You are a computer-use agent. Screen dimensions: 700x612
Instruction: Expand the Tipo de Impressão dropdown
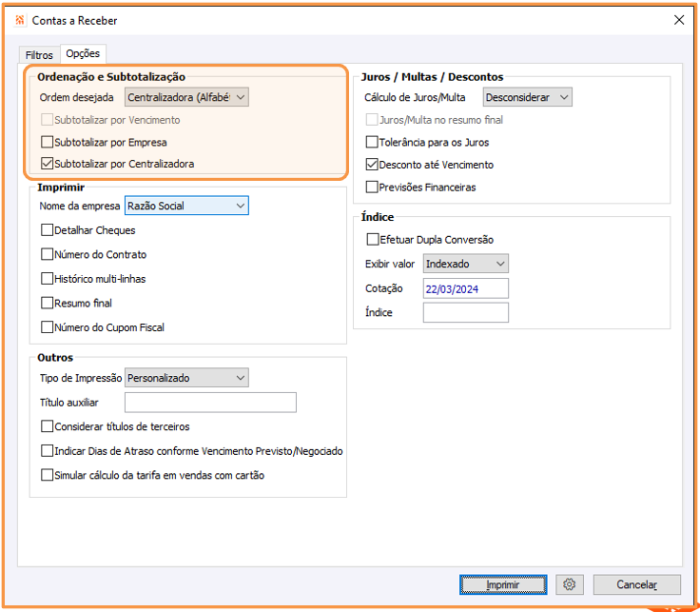pos(187,378)
